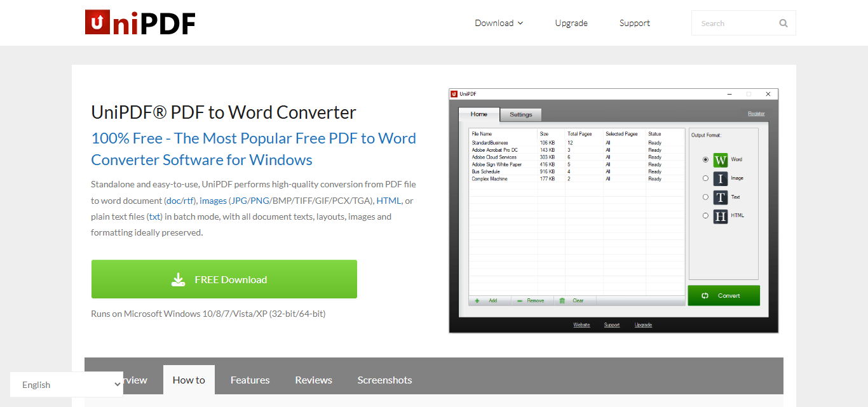Click the HTML link in description

click(x=388, y=201)
